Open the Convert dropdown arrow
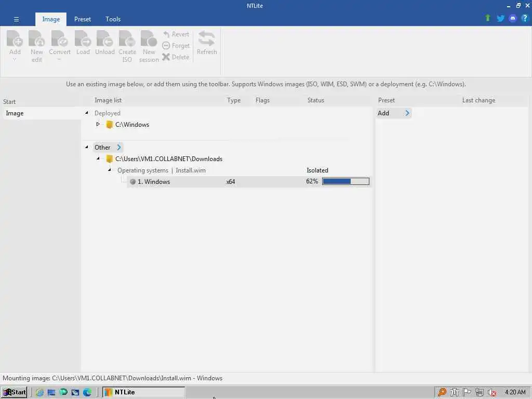Screen dimensions: 532x399 pos(59,60)
